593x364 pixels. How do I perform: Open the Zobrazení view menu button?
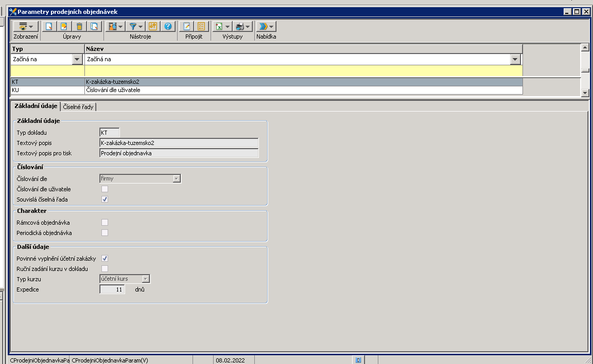click(25, 26)
